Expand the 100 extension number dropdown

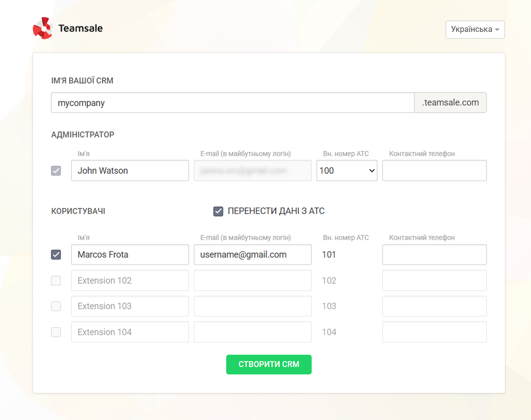tap(346, 171)
